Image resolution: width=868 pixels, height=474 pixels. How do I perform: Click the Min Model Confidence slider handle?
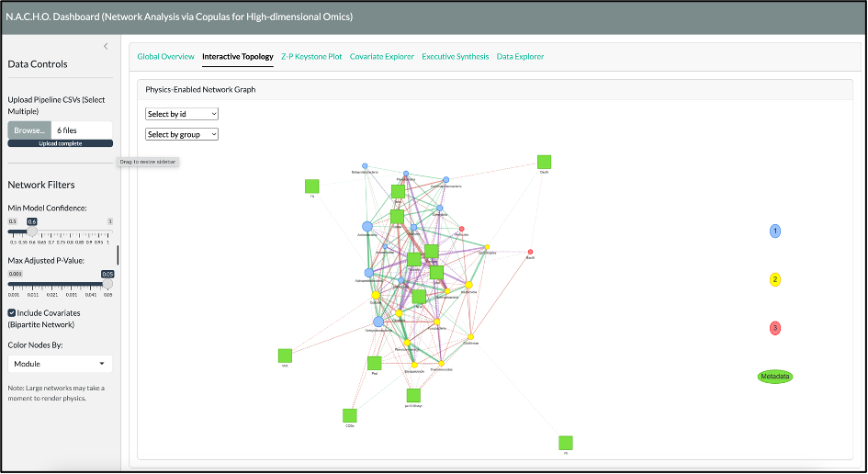click(32, 232)
